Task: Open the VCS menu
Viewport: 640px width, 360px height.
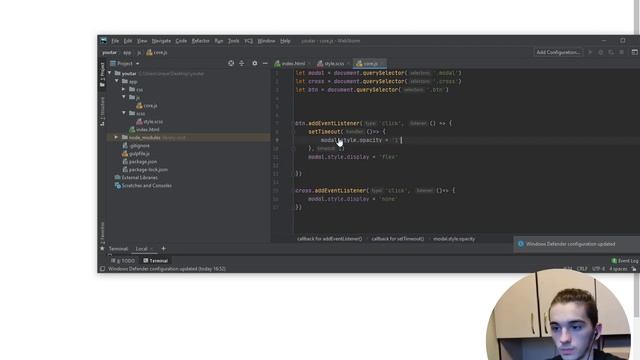Action: click(249, 41)
